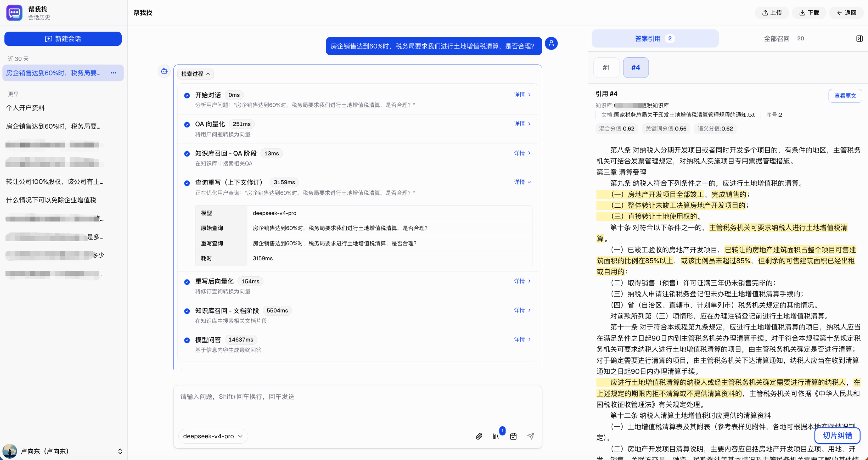Screen dimensions: 868x460
Task: Open 详情 for 知识库召回 - 文档阶段
Action: click(522, 310)
